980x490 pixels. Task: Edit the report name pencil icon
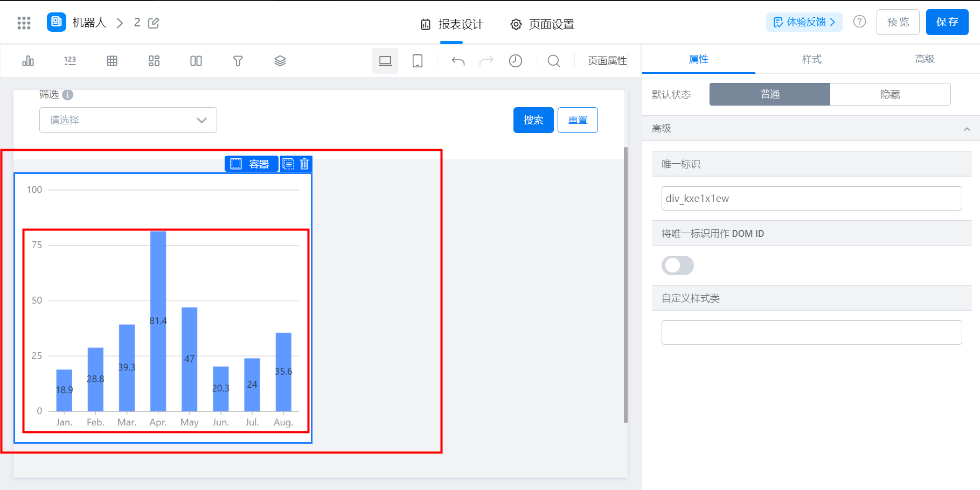pos(154,23)
